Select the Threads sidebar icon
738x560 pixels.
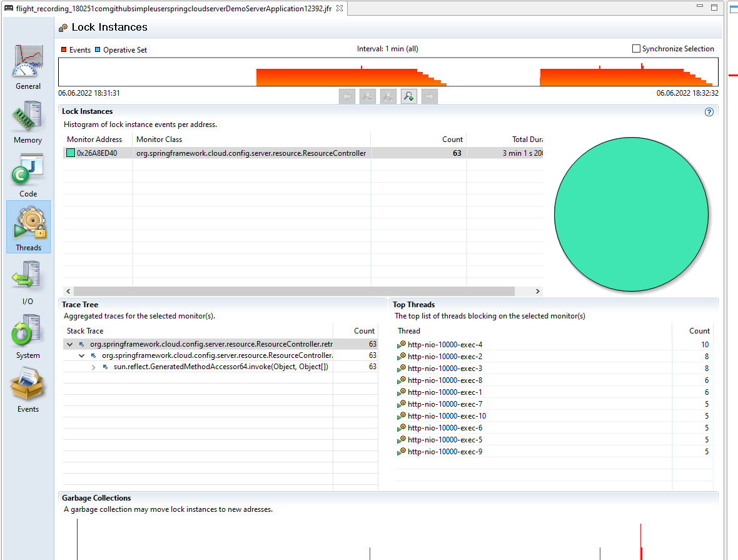(28, 227)
